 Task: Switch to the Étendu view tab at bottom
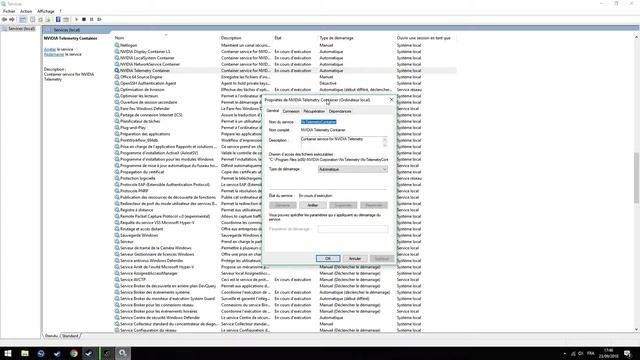[x=51, y=336]
